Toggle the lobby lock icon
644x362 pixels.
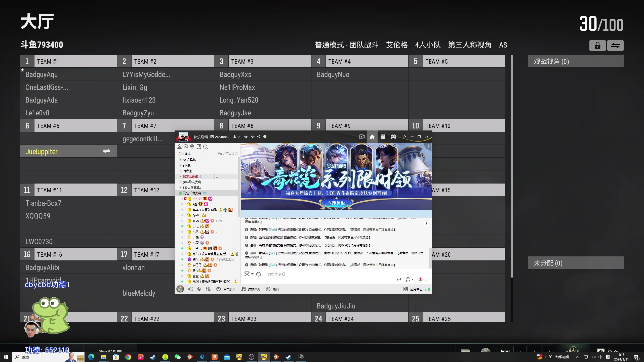click(x=597, y=46)
